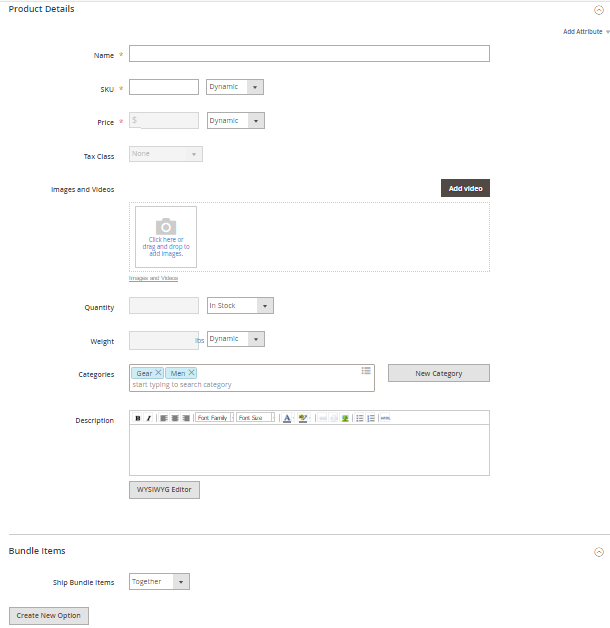Collapse the Product Details section
The image size is (610, 628).
(x=599, y=10)
